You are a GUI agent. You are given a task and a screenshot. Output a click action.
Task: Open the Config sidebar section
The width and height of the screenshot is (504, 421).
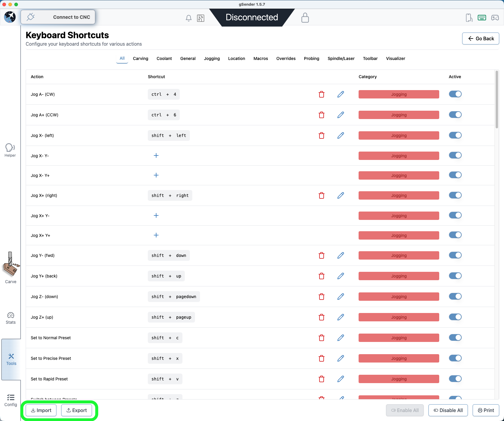(11, 400)
